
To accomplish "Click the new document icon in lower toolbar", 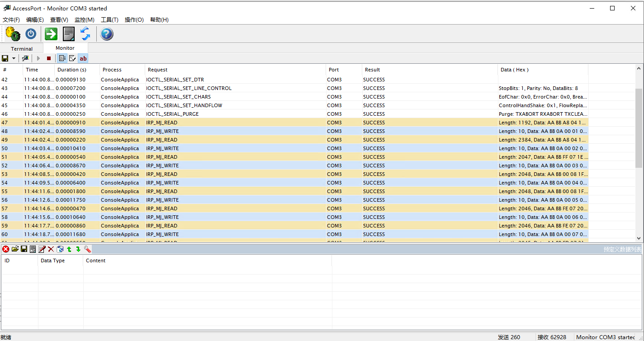I will pyautogui.click(x=33, y=249).
